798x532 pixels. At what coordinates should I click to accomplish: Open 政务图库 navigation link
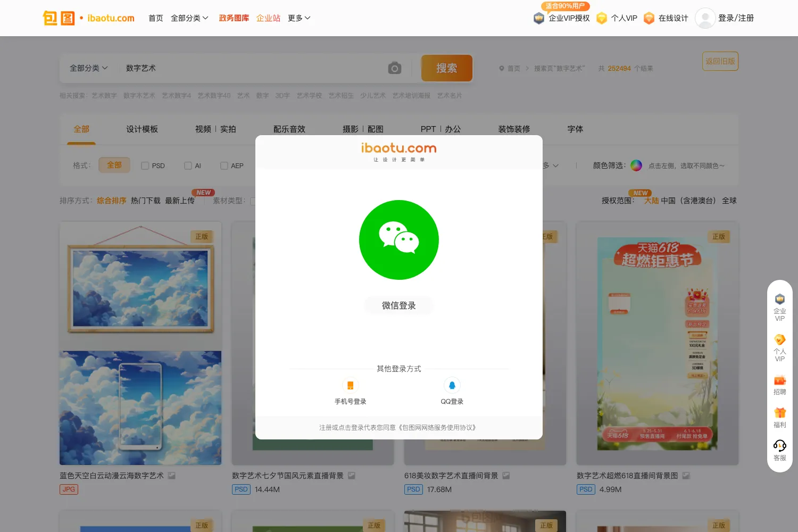pos(234,18)
